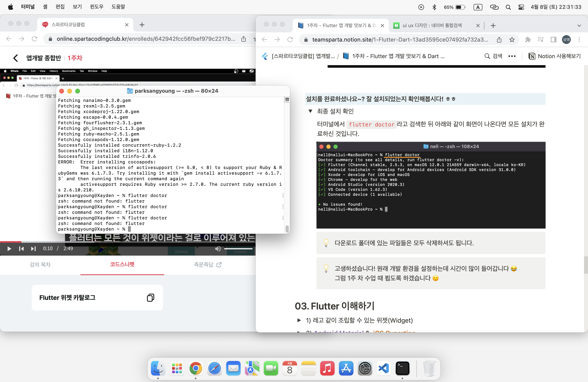Open Visual Studio Code from the Dock
The width and height of the screenshot is (588, 382).
pos(383,368)
